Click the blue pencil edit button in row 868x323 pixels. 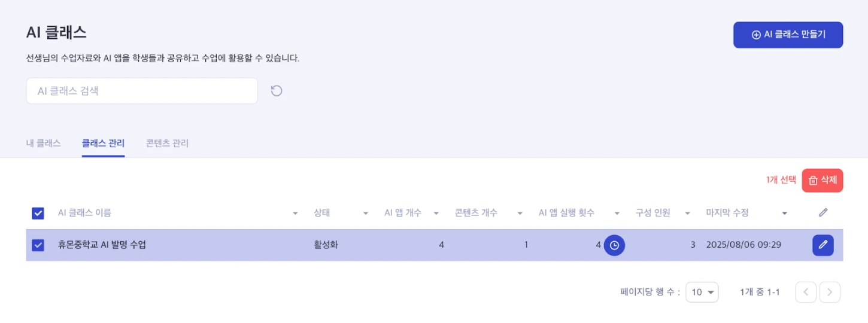823,245
